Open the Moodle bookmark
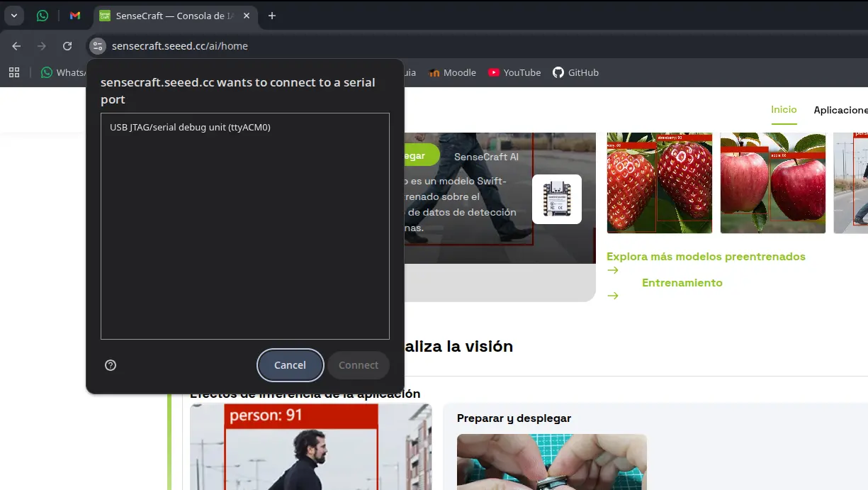 coord(452,72)
